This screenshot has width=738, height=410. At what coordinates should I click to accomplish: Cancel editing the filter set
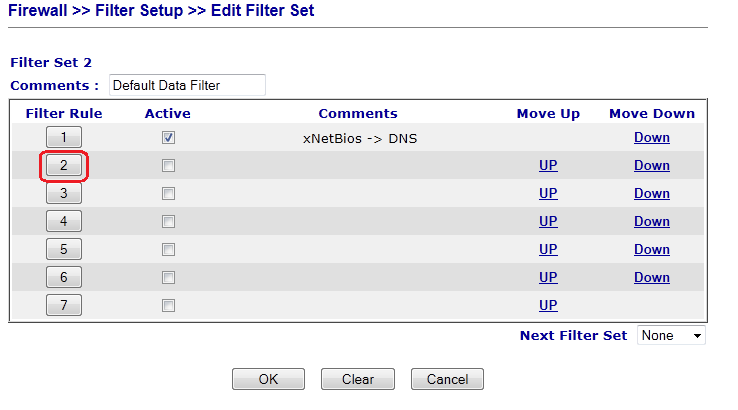447,380
